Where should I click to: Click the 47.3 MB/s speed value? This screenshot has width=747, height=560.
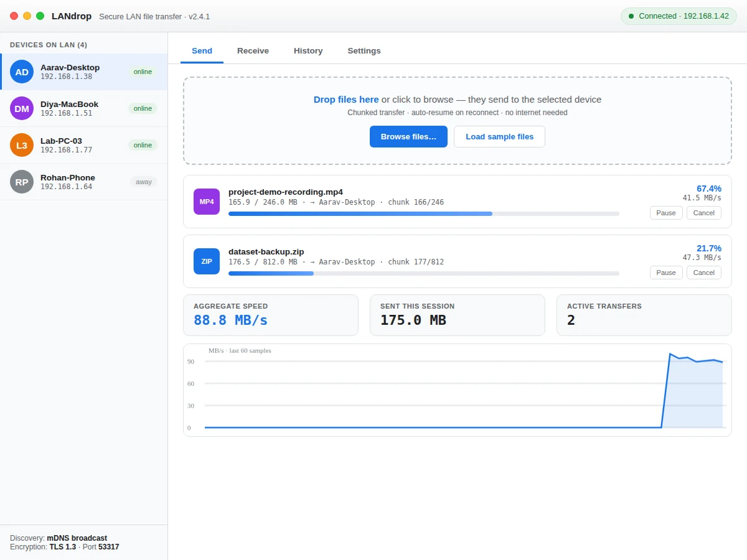coord(702,258)
